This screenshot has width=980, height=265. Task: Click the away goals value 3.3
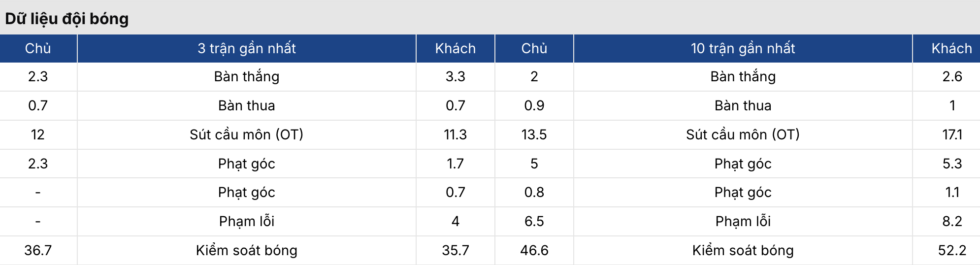click(x=456, y=76)
